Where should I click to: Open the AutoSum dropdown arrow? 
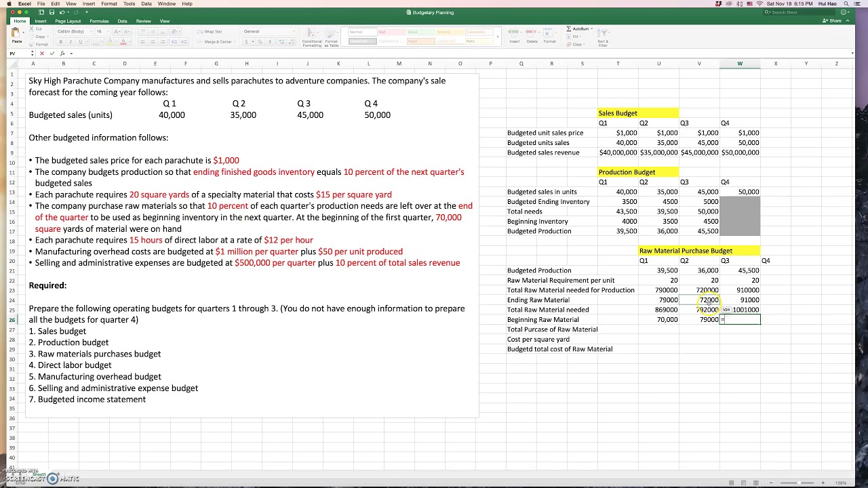pyautogui.click(x=593, y=29)
